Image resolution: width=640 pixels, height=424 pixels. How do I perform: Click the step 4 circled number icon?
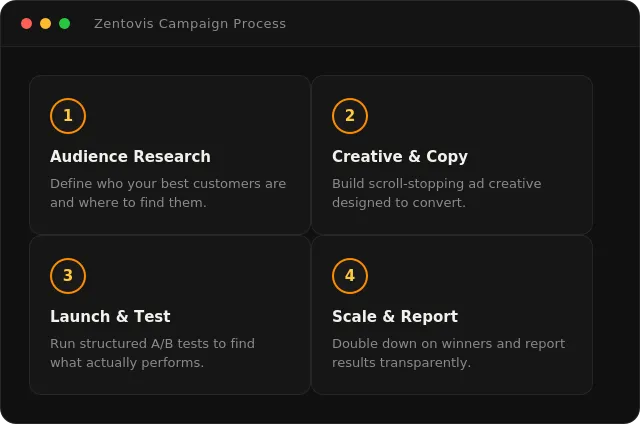coord(350,276)
